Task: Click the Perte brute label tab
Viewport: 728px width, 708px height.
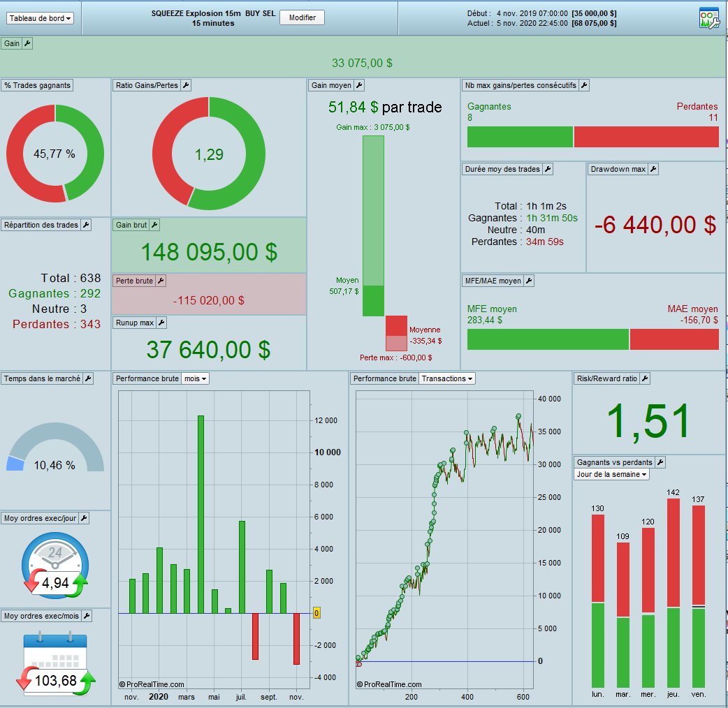Action: coord(134,281)
